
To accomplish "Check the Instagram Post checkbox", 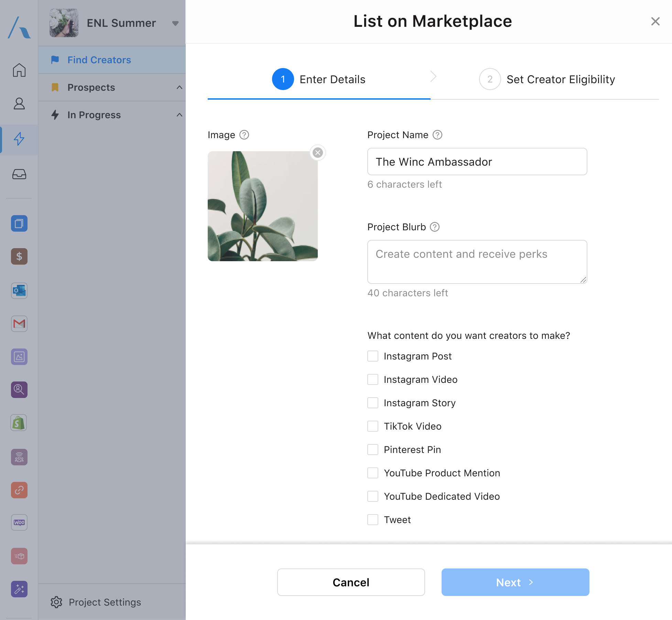I will pyautogui.click(x=373, y=356).
